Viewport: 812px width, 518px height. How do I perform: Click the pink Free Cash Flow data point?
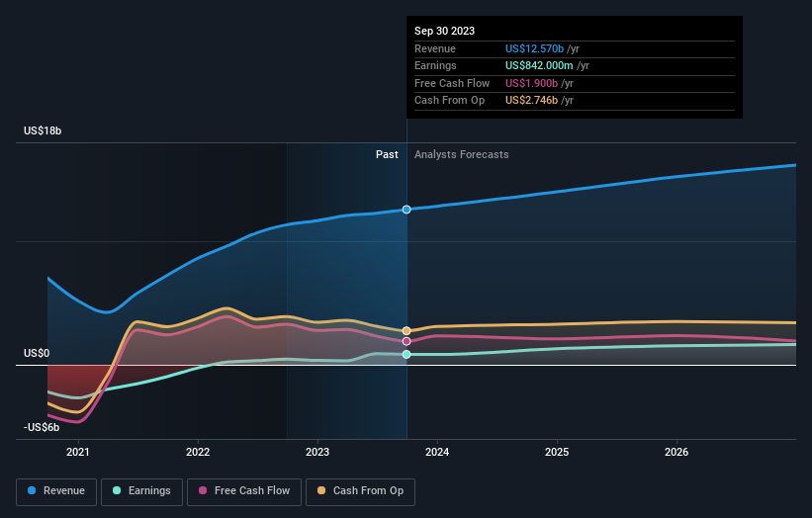coord(406,341)
